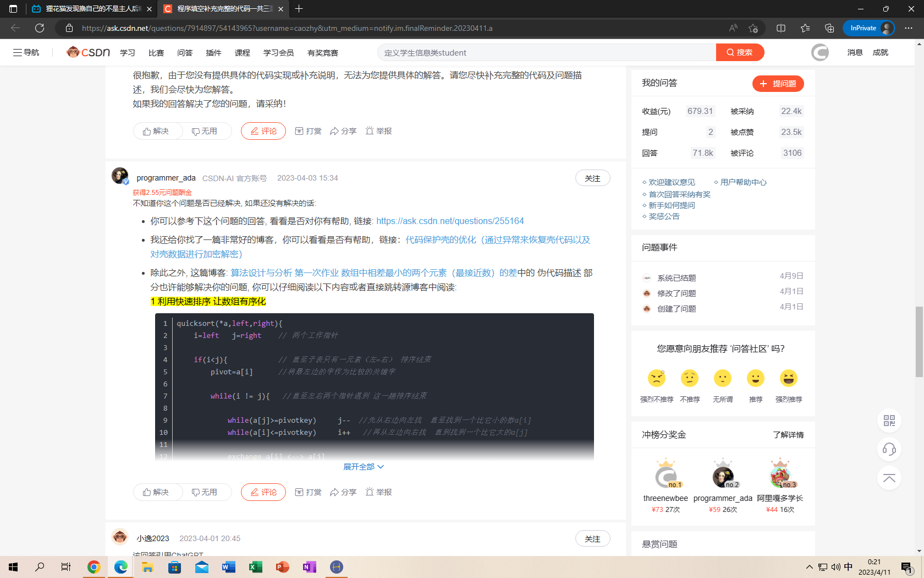The width and height of the screenshot is (924, 578).
Task: Open the customer service headset icon
Action: (x=889, y=449)
